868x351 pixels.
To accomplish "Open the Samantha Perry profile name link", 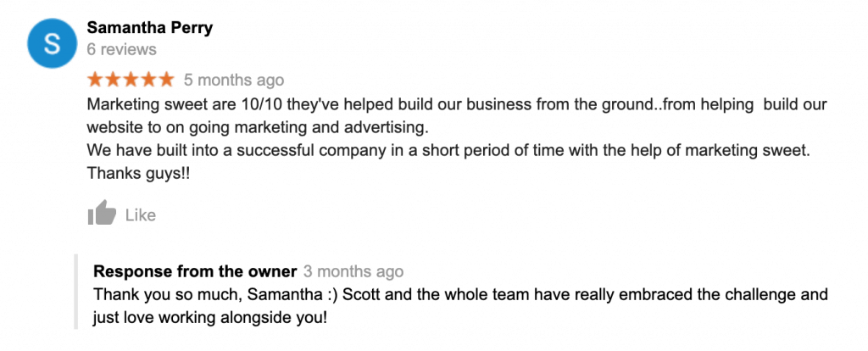I will tap(149, 28).
